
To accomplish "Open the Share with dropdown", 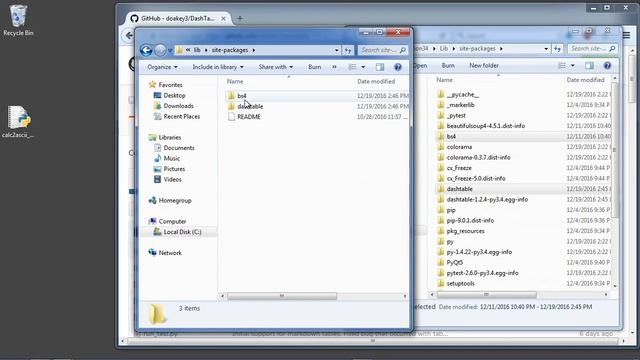I will coord(276,67).
